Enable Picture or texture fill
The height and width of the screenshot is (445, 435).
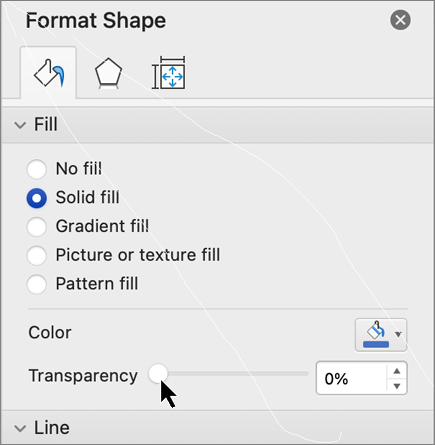pos(37,256)
